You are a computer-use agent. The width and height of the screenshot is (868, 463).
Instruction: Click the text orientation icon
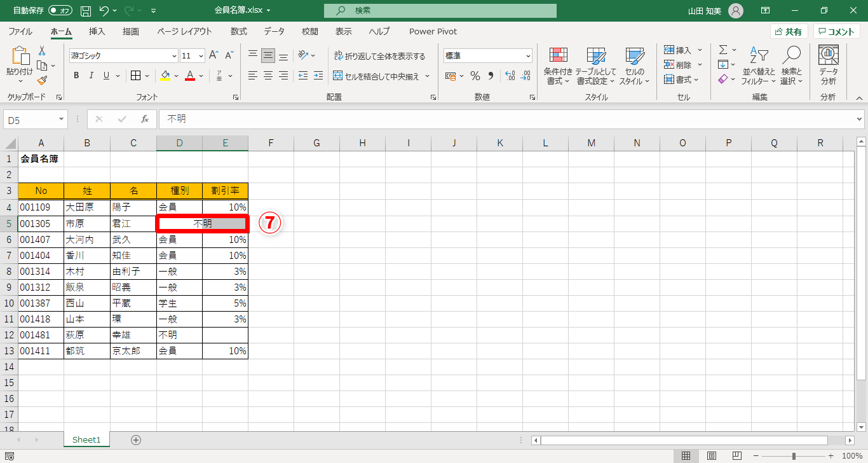[x=304, y=55]
